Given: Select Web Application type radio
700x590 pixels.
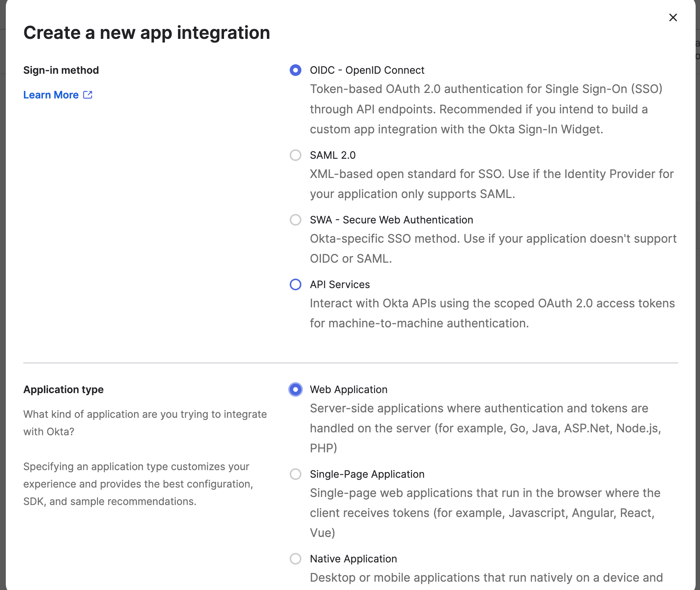Looking at the screenshot, I should pyautogui.click(x=296, y=389).
